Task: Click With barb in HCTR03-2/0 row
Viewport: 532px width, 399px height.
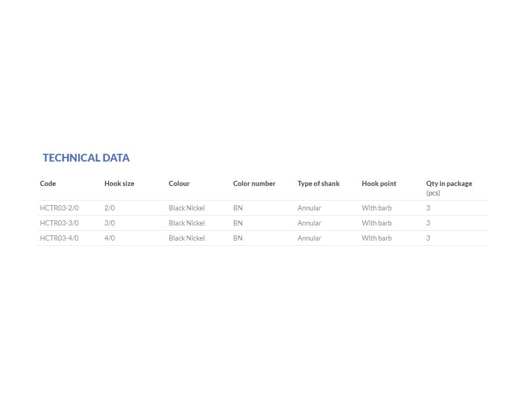Action: [377, 208]
